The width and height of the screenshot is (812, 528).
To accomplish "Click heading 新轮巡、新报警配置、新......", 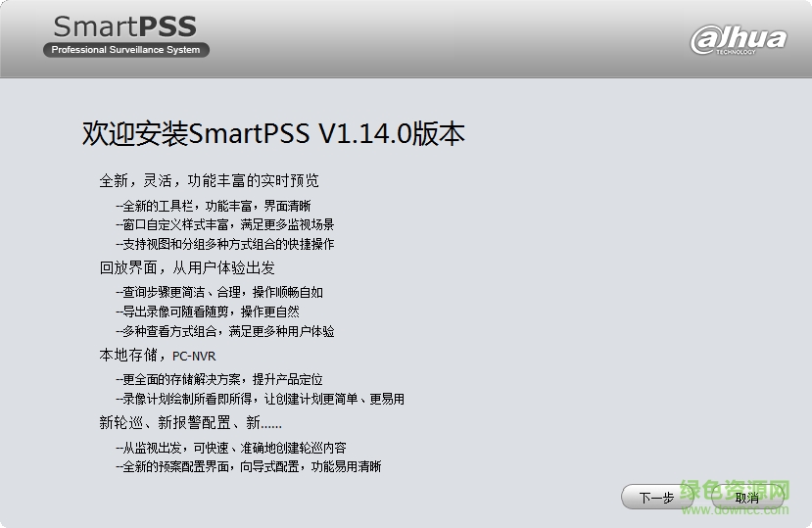I will click(191, 423).
